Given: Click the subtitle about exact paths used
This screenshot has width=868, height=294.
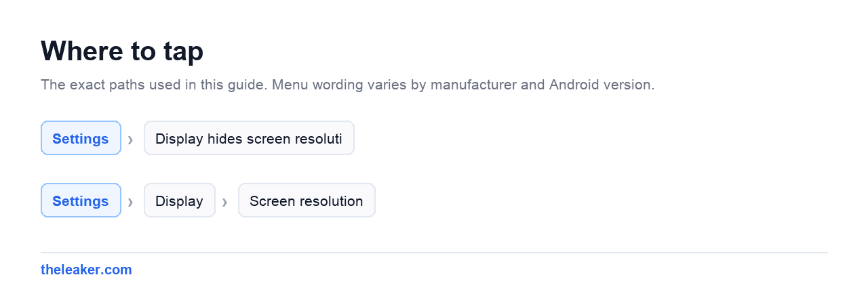Looking at the screenshot, I should click(347, 85).
